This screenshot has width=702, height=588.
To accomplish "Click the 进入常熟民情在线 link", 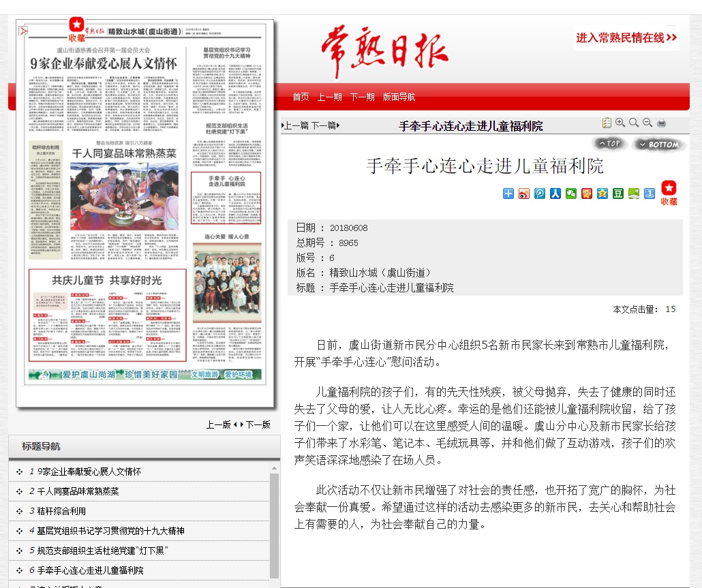I will point(626,38).
